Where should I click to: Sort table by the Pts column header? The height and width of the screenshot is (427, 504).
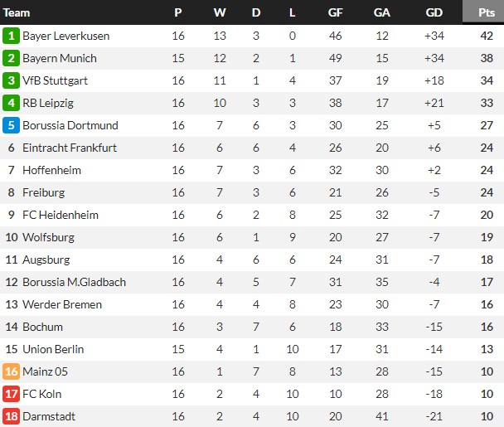(487, 12)
